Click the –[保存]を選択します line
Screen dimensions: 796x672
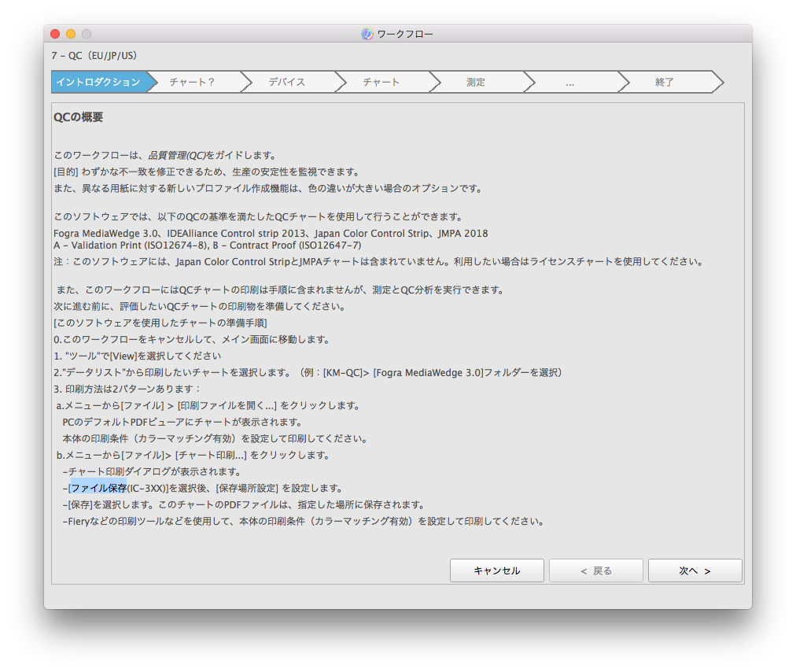tap(244, 505)
